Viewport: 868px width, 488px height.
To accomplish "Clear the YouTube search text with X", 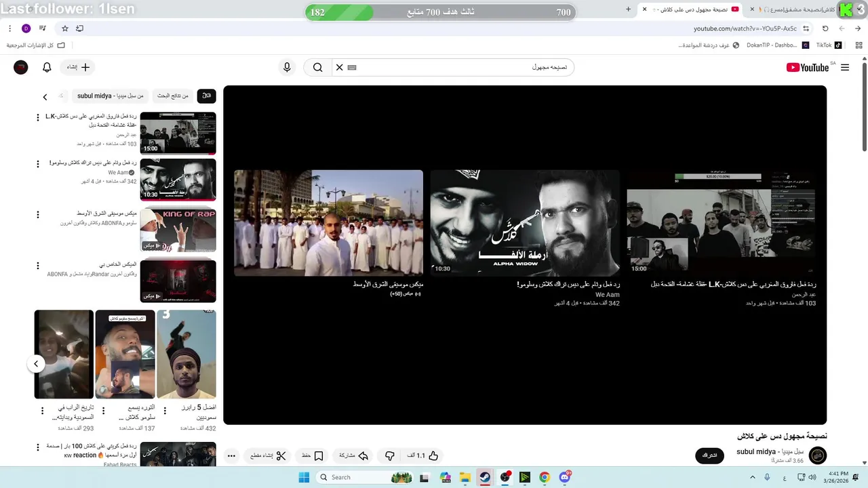I will pos(340,67).
